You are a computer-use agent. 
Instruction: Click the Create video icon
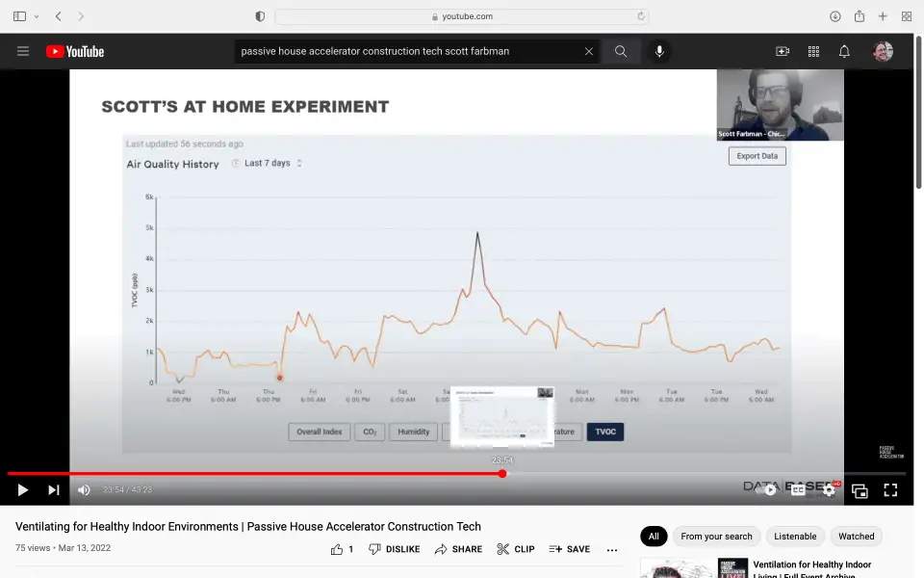[x=783, y=51]
